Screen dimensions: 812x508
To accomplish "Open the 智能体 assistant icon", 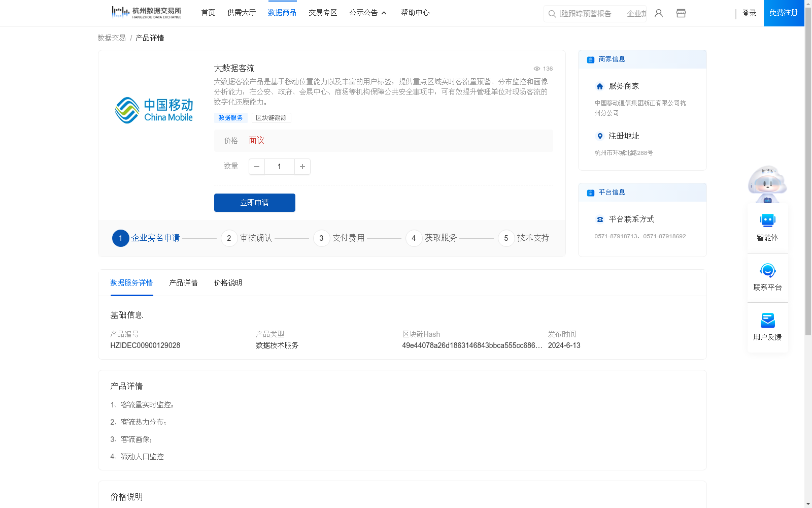I will coord(767,220).
